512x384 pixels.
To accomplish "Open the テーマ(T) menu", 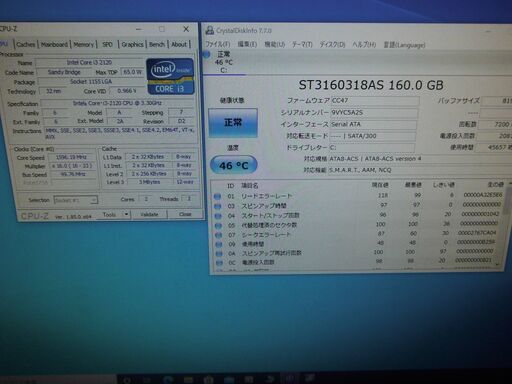I will [302, 44].
